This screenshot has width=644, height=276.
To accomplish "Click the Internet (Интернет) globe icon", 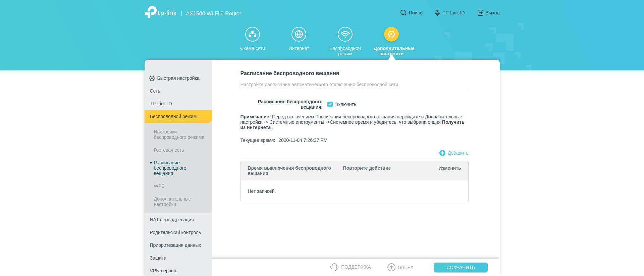I will [x=299, y=34].
